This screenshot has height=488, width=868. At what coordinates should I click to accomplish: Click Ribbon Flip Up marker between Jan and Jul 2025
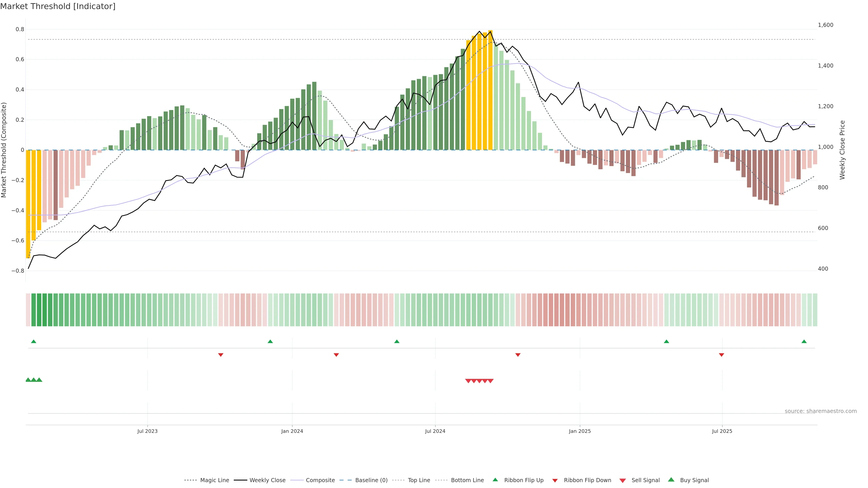pos(666,342)
